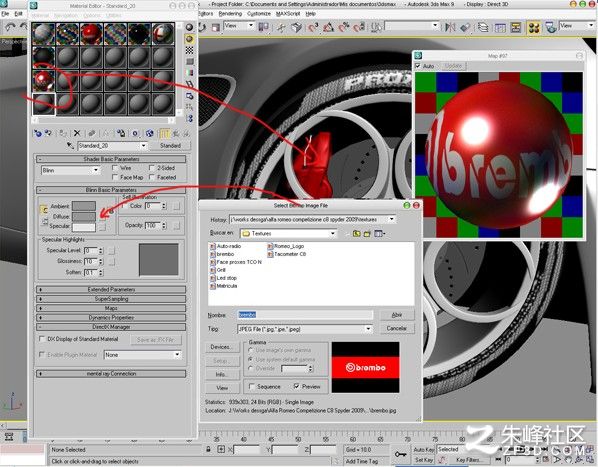The image size is (598, 467).
Task: Open Standard_20 material name dropdown
Action: [x=143, y=146]
